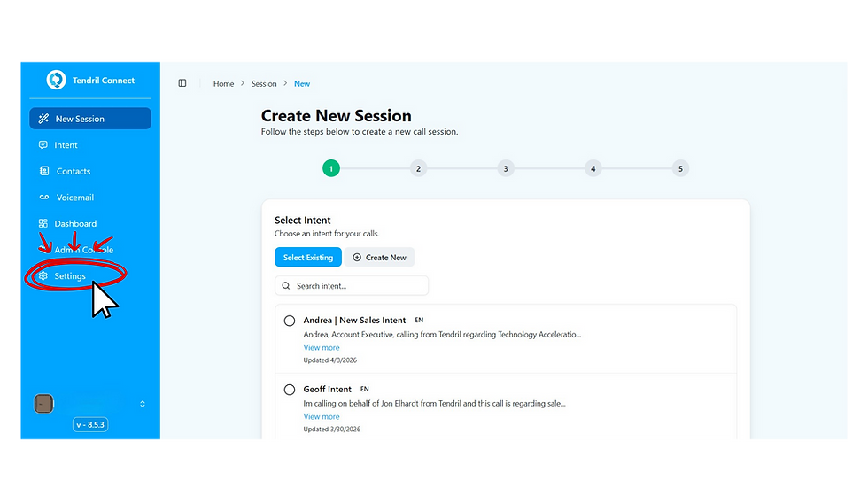The width and height of the screenshot is (868, 488).
Task: Click the Intent chat bubble icon
Action: click(x=43, y=145)
